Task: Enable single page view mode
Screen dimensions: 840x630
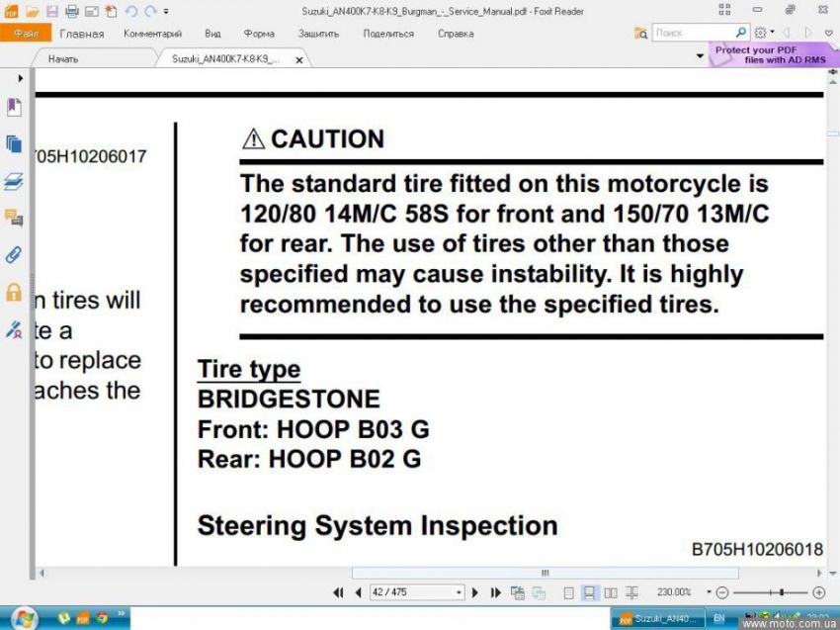Action: tap(568, 592)
